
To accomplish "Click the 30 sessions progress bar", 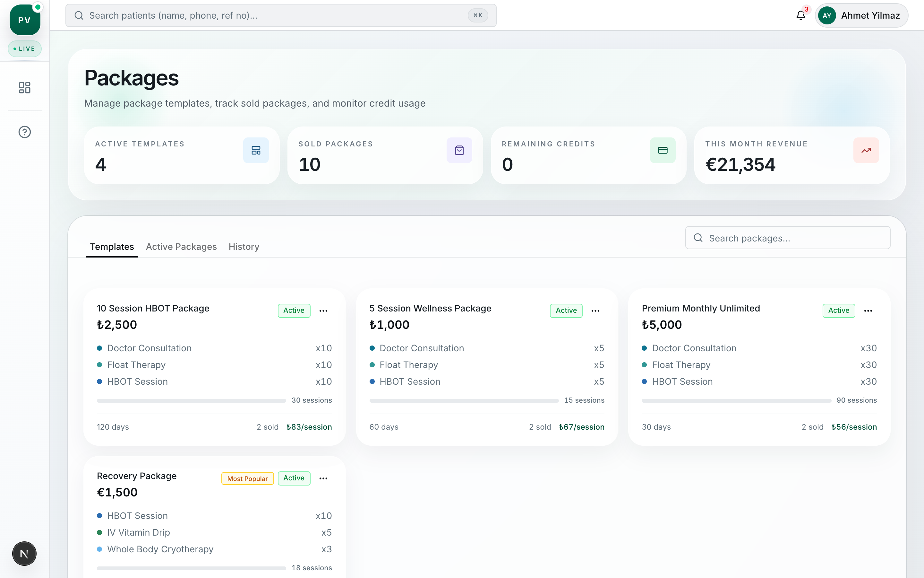I will [191, 401].
